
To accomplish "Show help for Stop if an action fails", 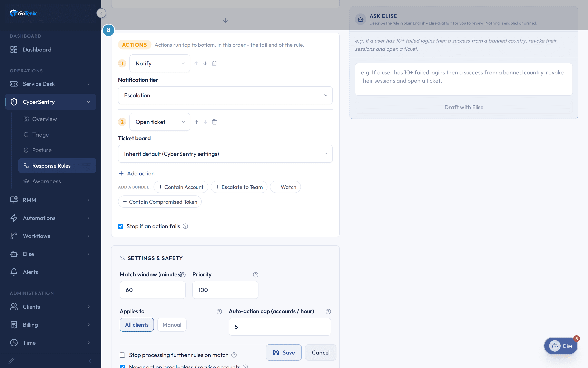I will pos(185,226).
